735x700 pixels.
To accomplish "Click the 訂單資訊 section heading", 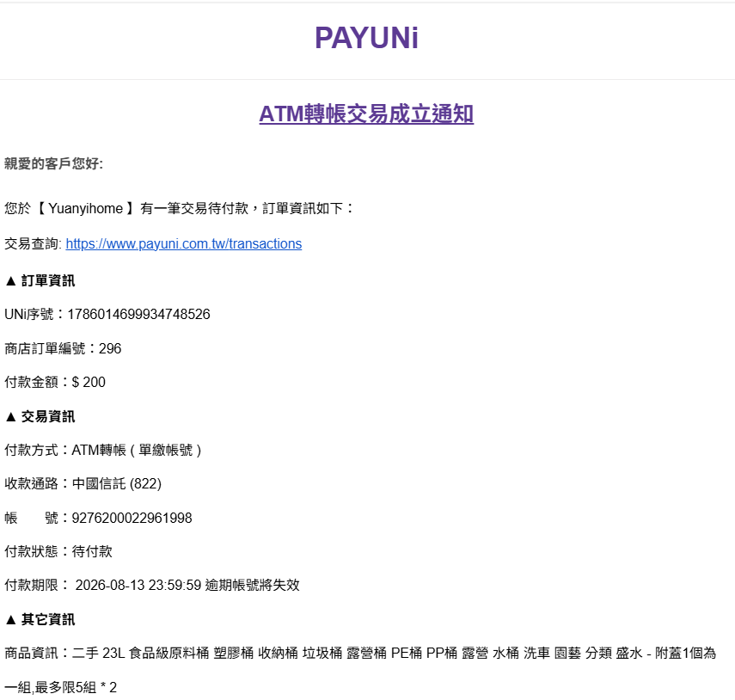I will point(40,281).
